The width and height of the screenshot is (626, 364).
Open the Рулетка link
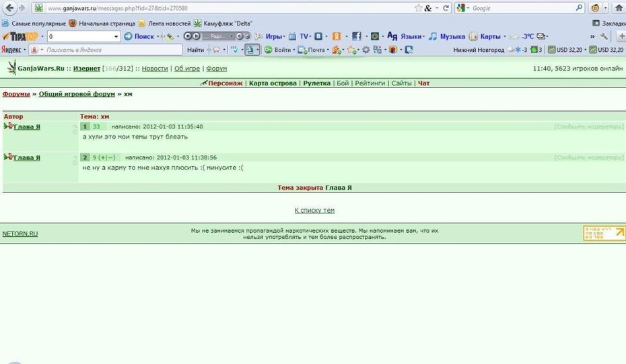click(316, 83)
